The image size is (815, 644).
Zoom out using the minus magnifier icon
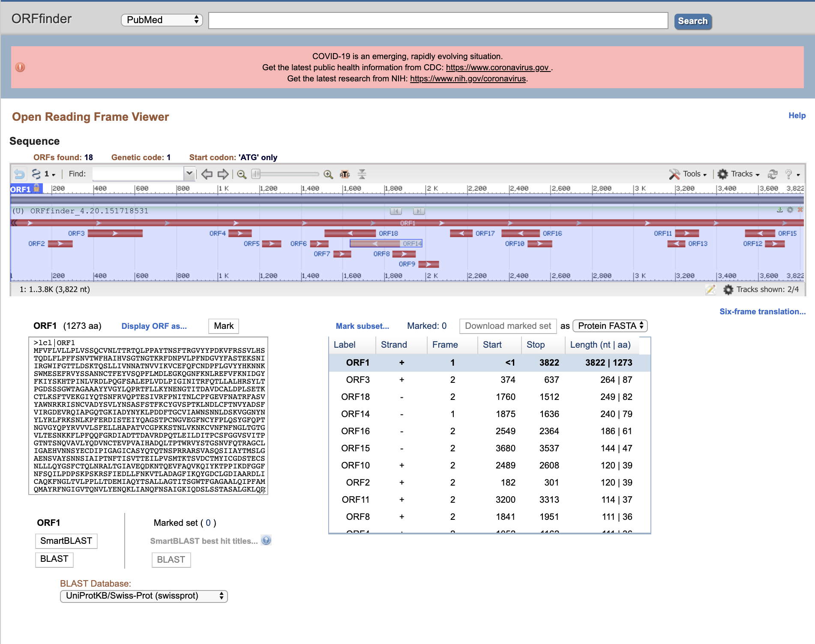242,174
